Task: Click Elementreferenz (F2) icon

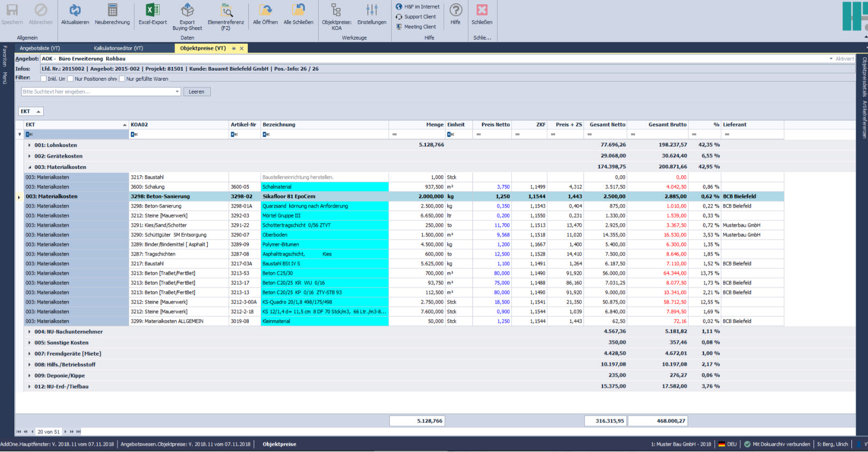Action: click(226, 11)
